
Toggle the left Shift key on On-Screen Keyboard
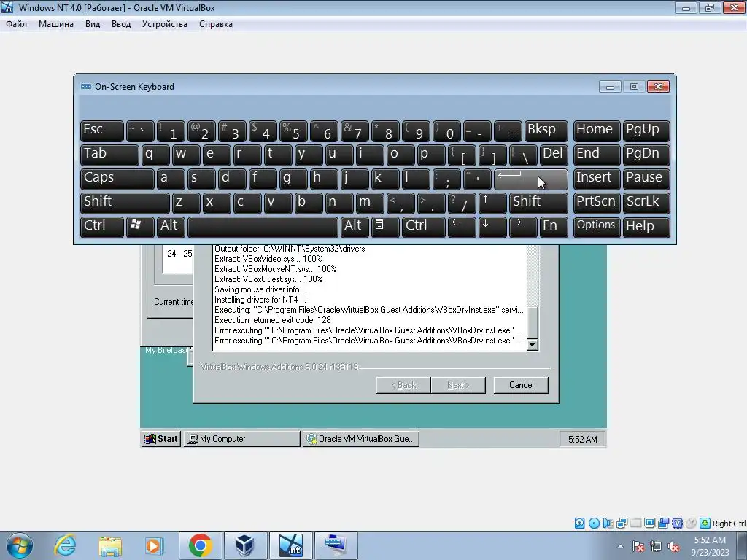tap(125, 203)
